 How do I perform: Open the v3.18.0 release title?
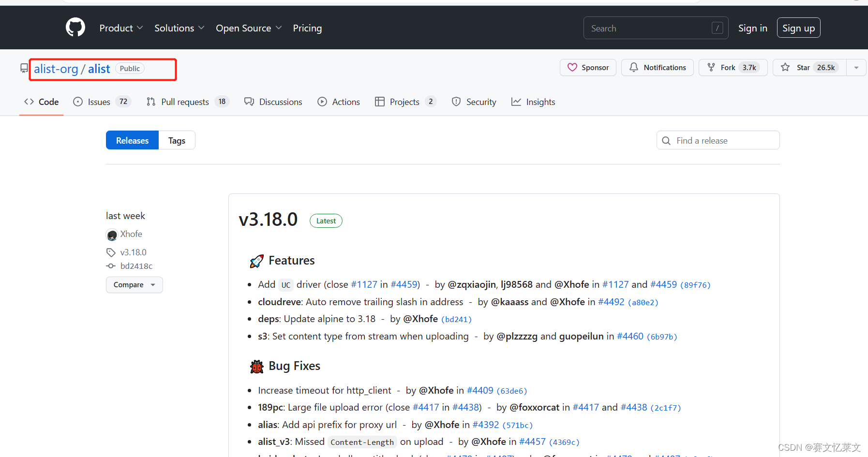pyautogui.click(x=268, y=220)
